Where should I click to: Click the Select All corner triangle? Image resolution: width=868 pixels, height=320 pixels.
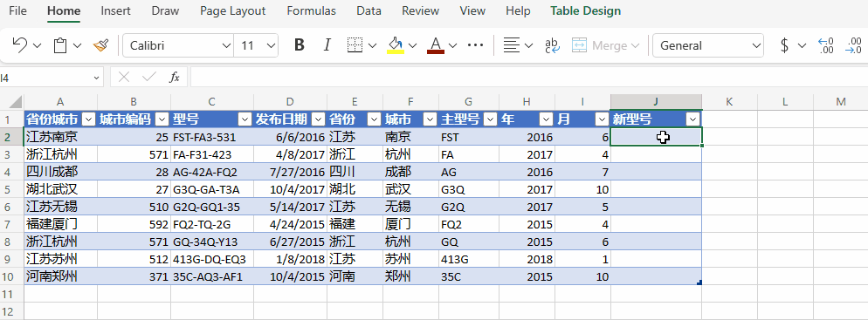click(16, 102)
